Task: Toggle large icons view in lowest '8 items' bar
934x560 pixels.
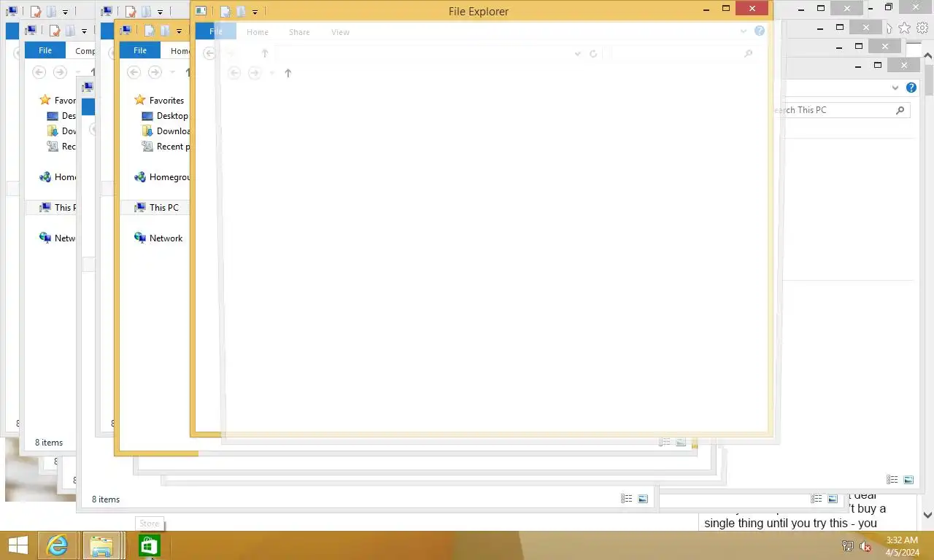Action: coord(643,499)
